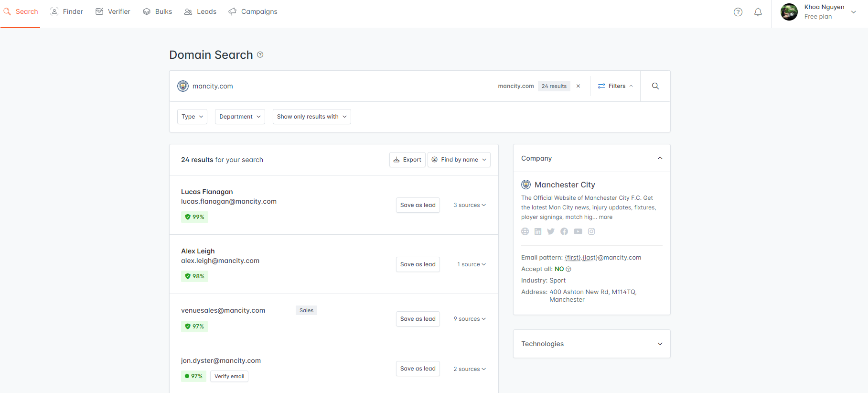Open Manchester City's Twitter icon

[x=551, y=231]
